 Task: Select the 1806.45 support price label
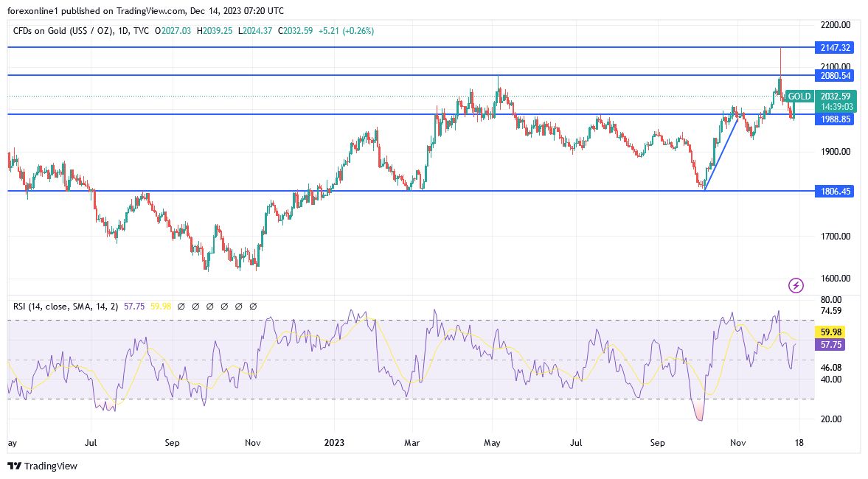pos(836,191)
